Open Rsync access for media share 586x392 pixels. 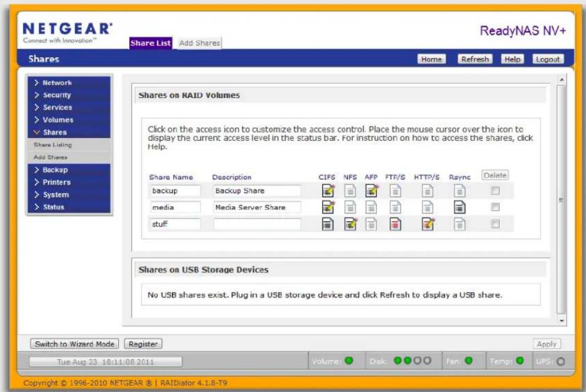tap(460, 207)
